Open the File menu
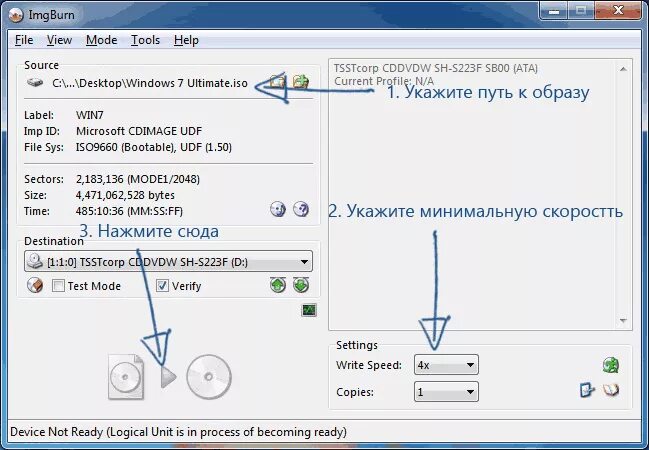Image resolution: width=649 pixels, height=450 pixels. pyautogui.click(x=24, y=40)
